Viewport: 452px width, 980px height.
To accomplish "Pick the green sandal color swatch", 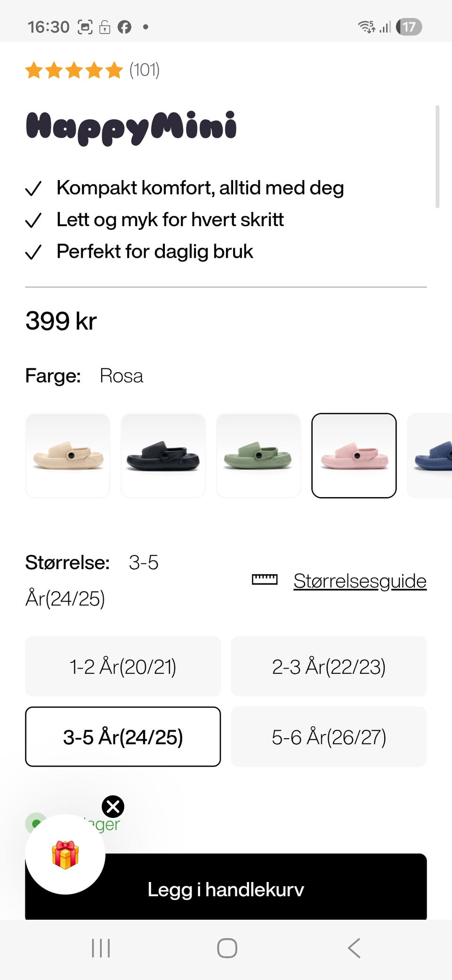I will (258, 456).
